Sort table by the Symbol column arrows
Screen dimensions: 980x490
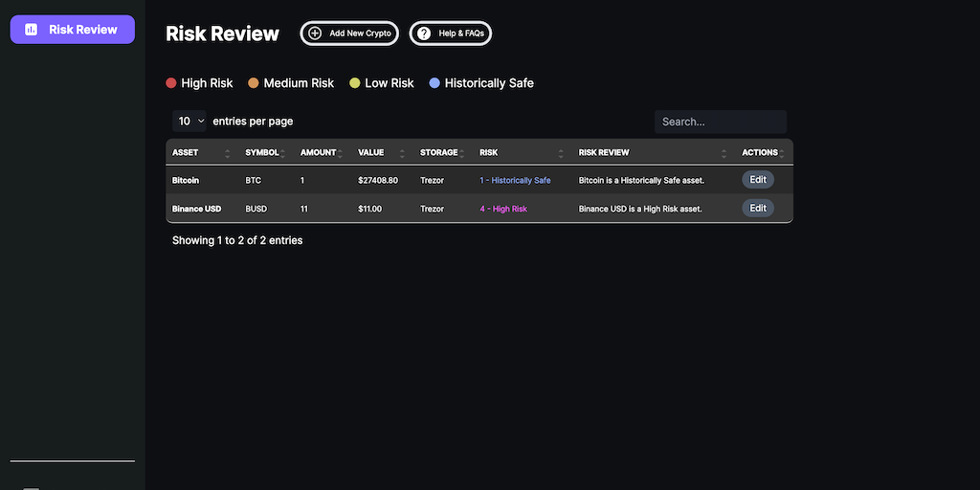pos(282,153)
